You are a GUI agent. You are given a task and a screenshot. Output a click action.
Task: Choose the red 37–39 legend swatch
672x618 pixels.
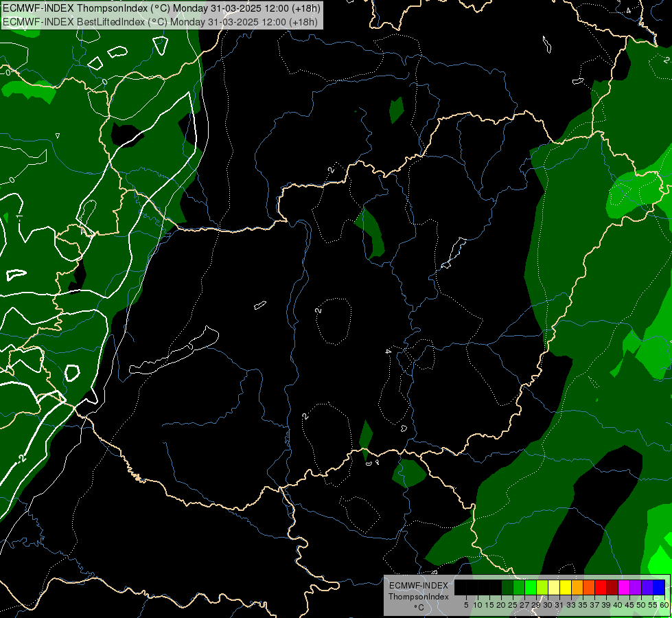tap(601, 587)
